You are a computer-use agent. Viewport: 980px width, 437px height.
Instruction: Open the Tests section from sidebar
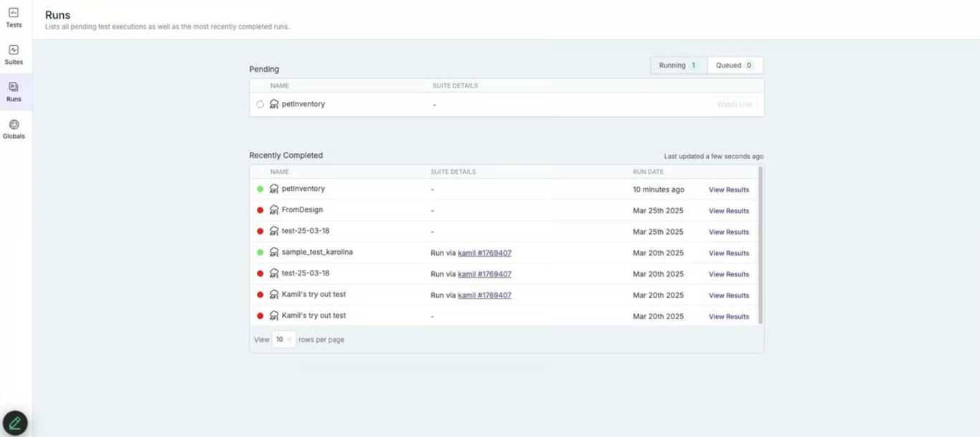pyautogui.click(x=14, y=18)
